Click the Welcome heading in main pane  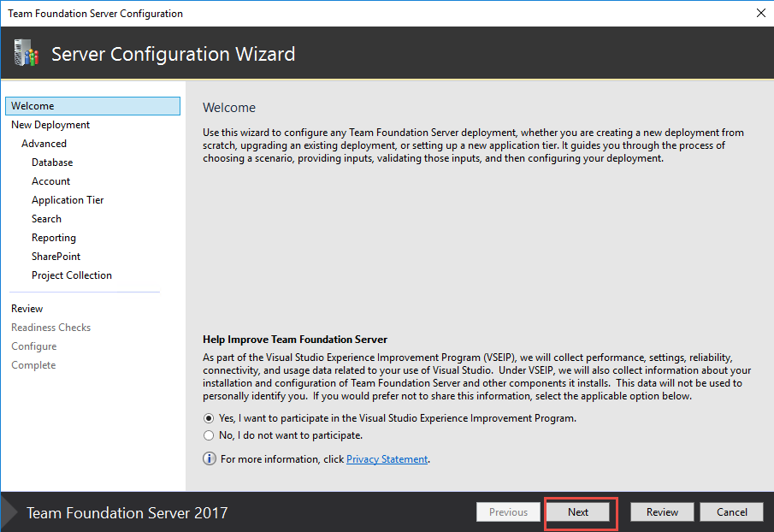tap(229, 108)
